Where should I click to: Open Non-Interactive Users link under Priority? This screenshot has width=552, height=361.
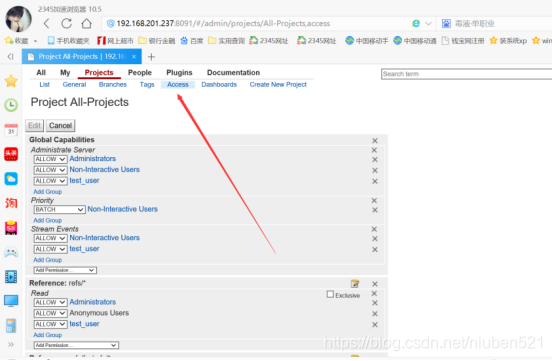123,209
